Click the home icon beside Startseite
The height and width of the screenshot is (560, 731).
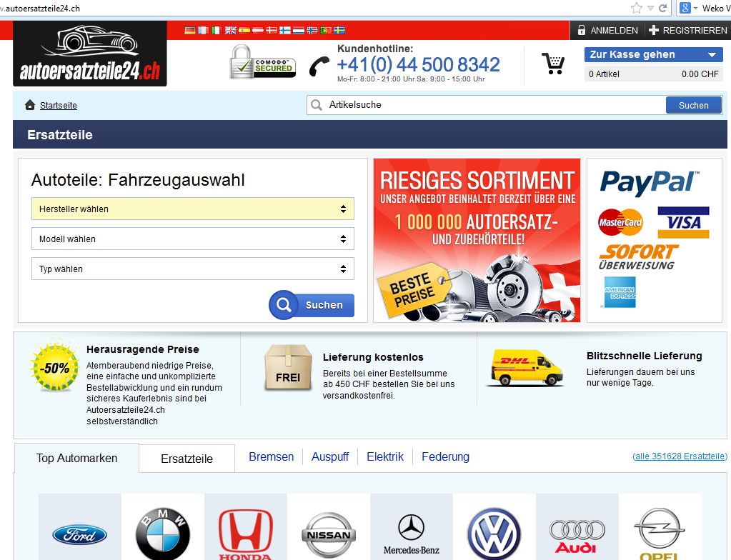point(30,105)
